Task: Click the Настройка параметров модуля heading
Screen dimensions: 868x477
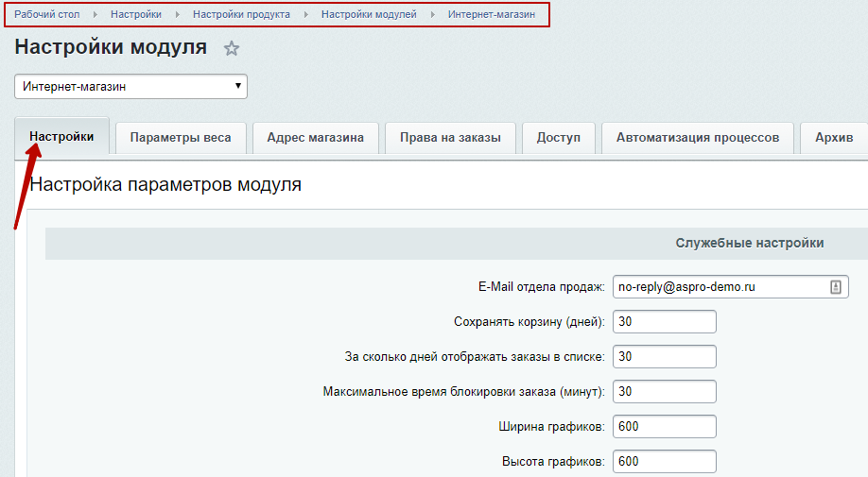Action: click(165, 184)
